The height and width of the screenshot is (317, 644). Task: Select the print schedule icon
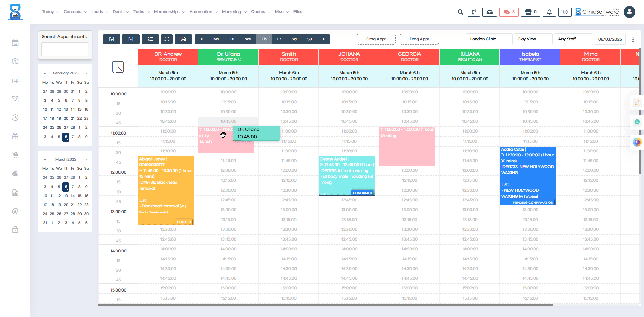coord(183,39)
